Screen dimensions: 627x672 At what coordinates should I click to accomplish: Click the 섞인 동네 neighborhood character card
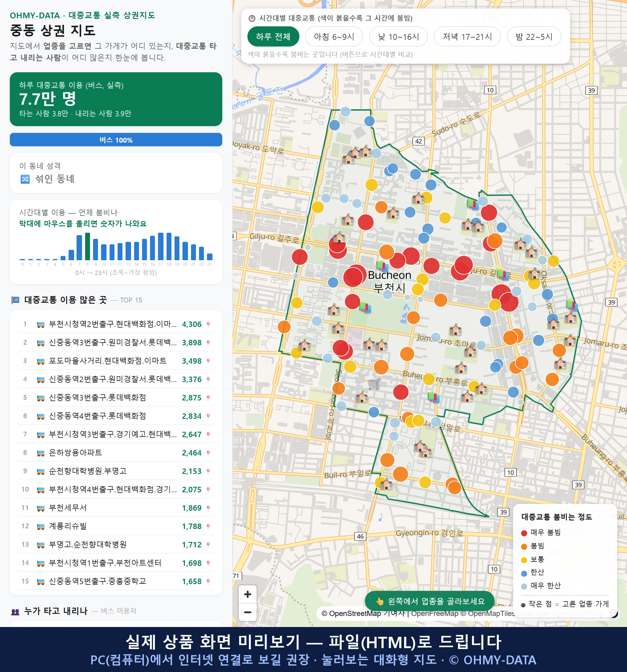pyautogui.click(x=116, y=173)
